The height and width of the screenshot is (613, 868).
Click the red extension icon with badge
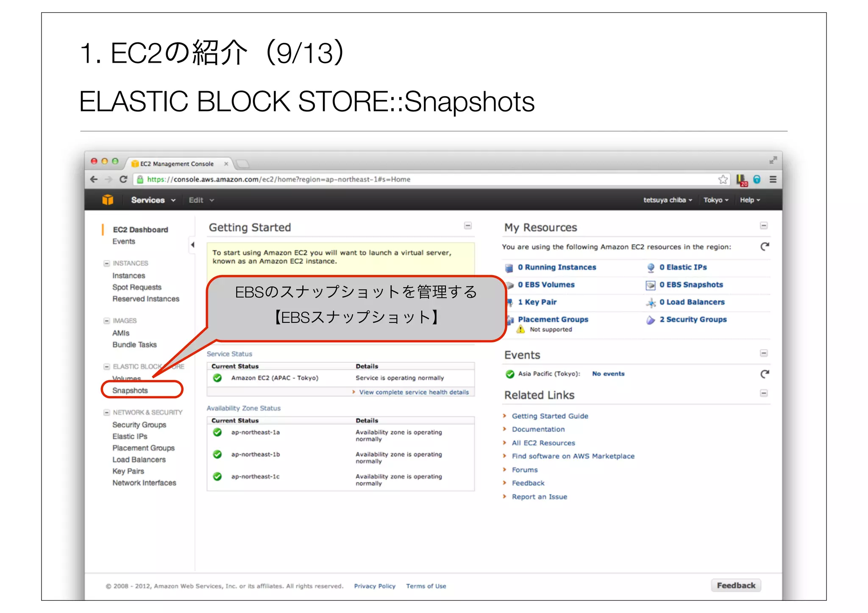742,180
